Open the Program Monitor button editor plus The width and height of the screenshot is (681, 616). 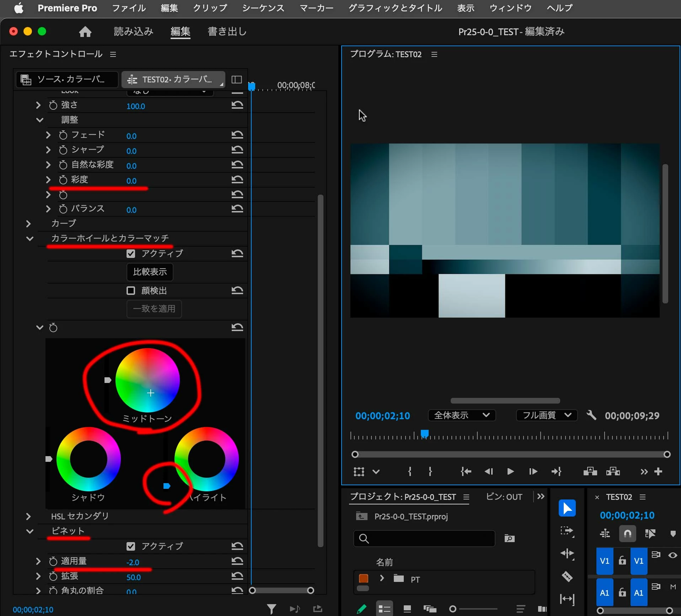click(x=658, y=471)
